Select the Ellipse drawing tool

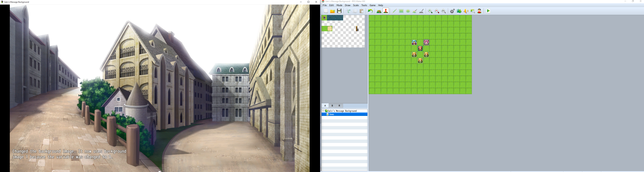point(408,11)
